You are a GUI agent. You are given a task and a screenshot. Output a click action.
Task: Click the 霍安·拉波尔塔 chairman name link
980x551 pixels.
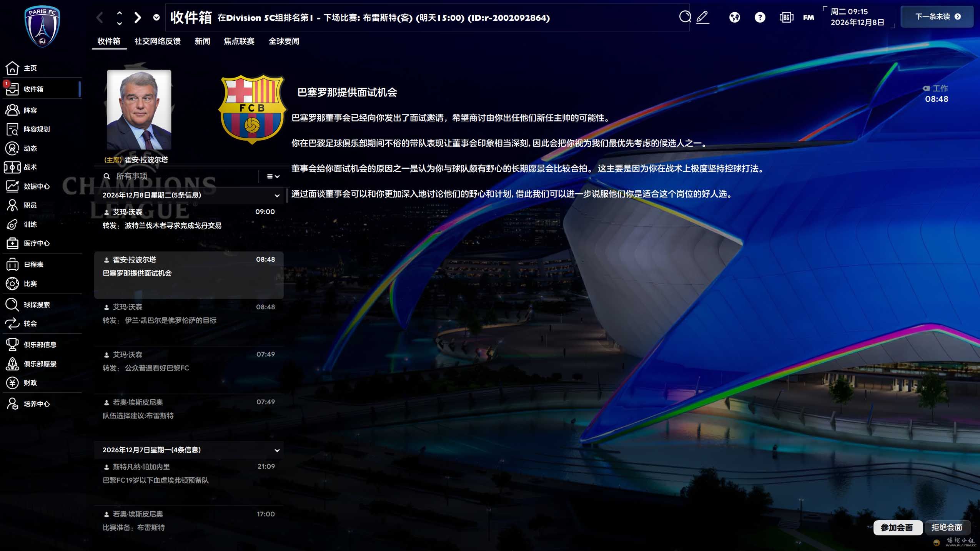pos(146,160)
